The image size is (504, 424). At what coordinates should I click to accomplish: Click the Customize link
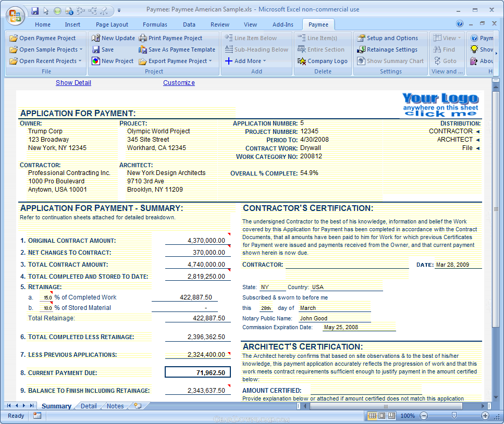(179, 83)
